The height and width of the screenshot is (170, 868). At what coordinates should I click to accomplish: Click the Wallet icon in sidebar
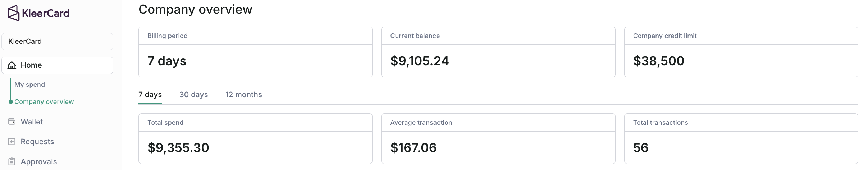point(12,122)
